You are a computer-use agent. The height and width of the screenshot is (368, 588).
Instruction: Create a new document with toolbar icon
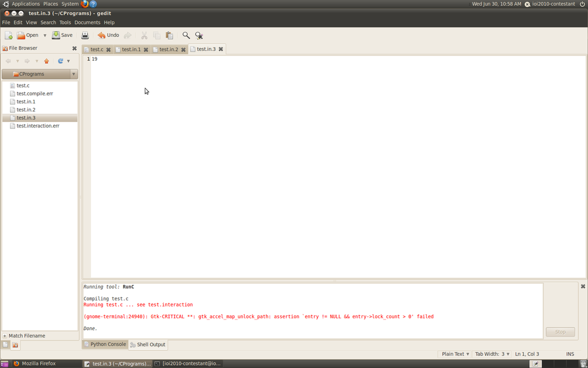tap(9, 36)
